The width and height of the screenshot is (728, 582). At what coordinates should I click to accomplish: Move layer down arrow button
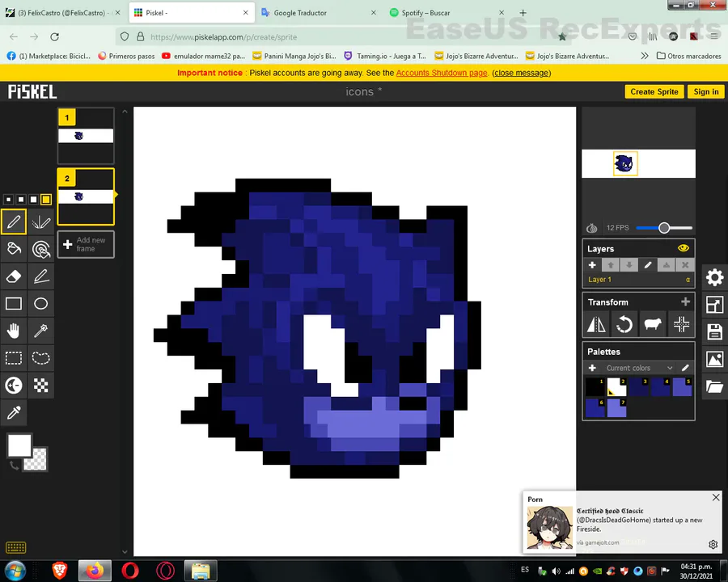pyautogui.click(x=629, y=265)
